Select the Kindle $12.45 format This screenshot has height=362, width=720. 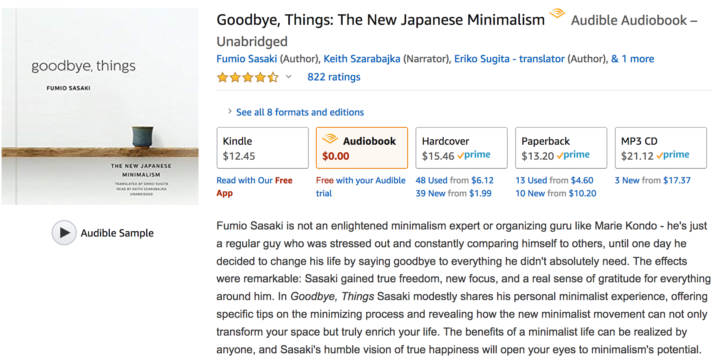point(263,148)
